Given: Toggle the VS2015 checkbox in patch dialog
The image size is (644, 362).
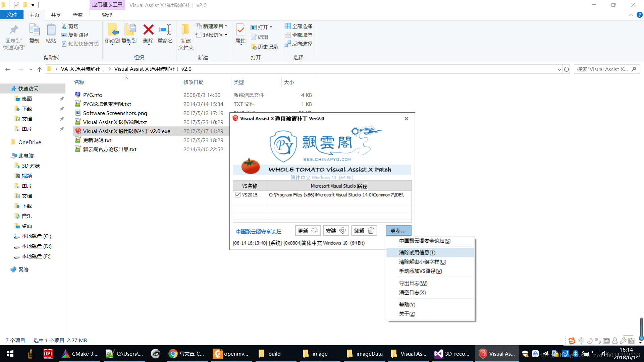Looking at the screenshot, I should click(237, 194).
